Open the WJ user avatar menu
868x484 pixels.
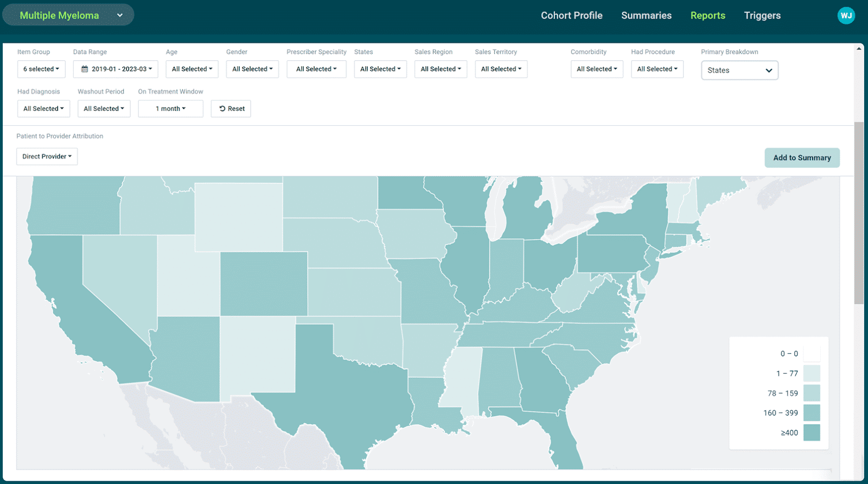pos(846,15)
